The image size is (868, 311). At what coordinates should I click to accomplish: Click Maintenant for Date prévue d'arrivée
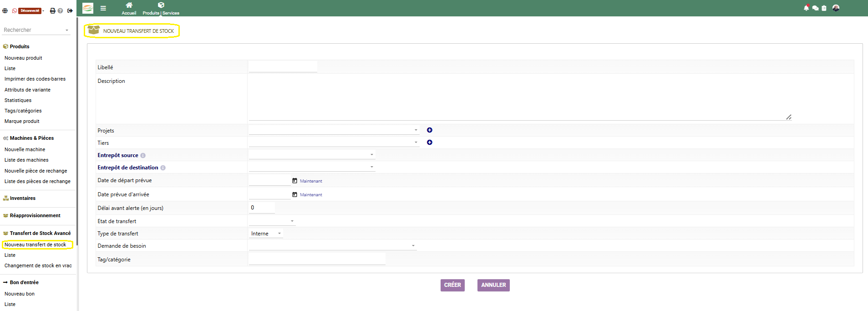[311, 195]
